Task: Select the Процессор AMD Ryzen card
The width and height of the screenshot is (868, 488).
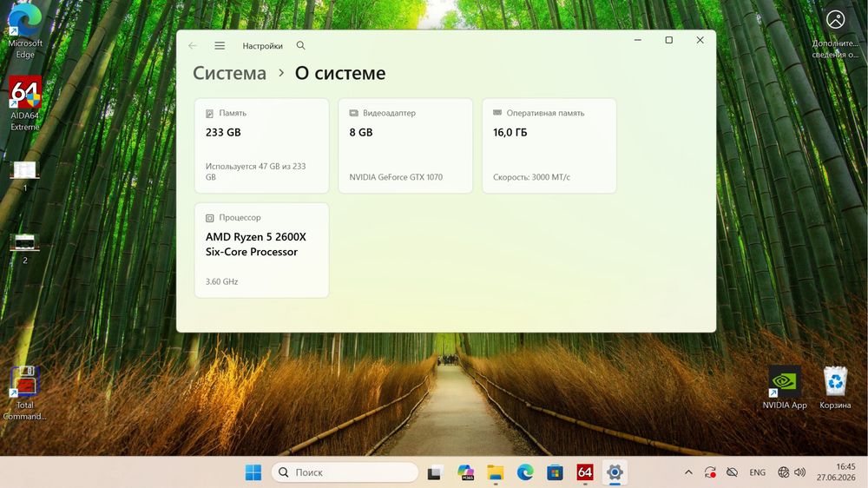Action: (262, 250)
